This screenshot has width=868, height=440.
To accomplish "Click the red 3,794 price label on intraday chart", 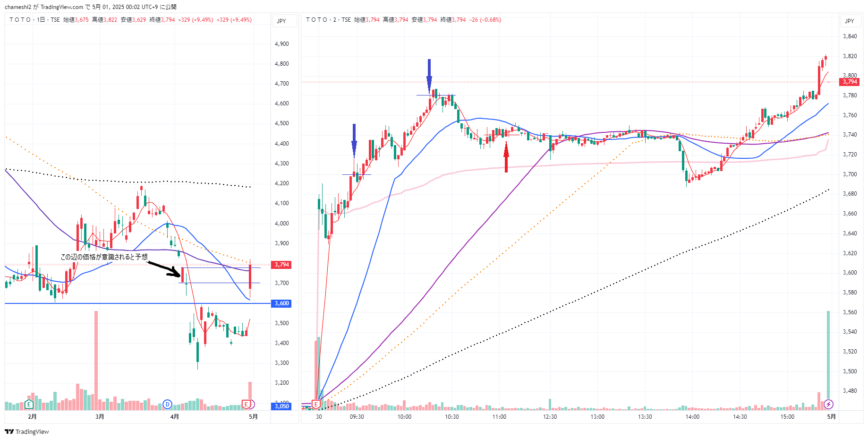I will click(x=850, y=82).
